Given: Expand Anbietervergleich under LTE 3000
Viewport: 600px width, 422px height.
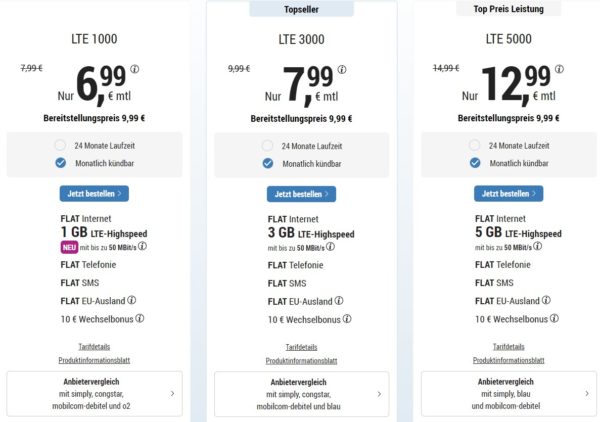Looking at the screenshot, I should [302, 394].
